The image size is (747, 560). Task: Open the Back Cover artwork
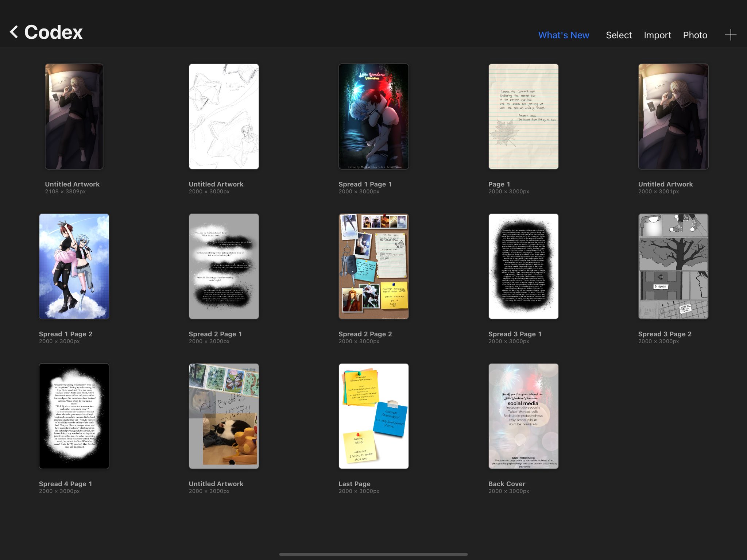click(x=523, y=416)
